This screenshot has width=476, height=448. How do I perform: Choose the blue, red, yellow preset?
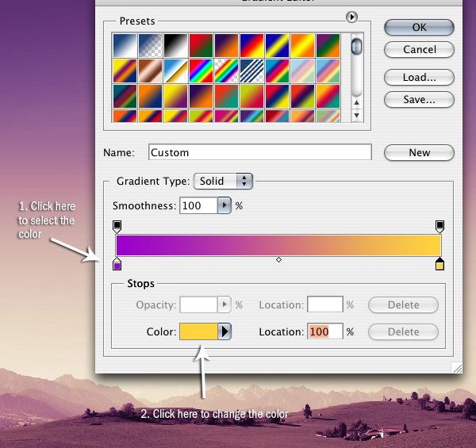251,45
